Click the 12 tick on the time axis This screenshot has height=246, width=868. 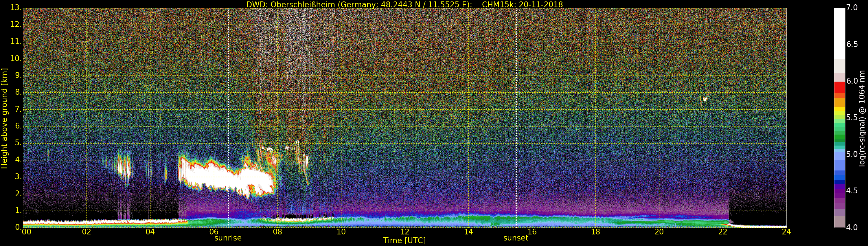405,232
